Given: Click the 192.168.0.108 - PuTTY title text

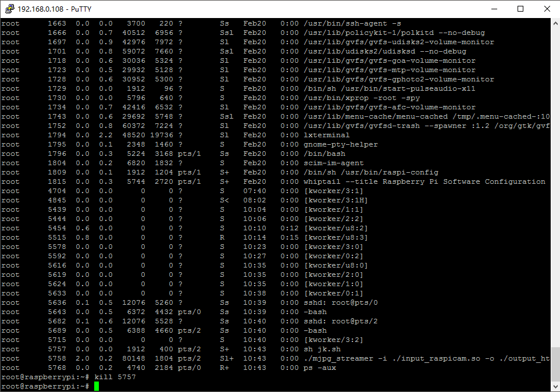Looking at the screenshot, I should (x=54, y=9).
